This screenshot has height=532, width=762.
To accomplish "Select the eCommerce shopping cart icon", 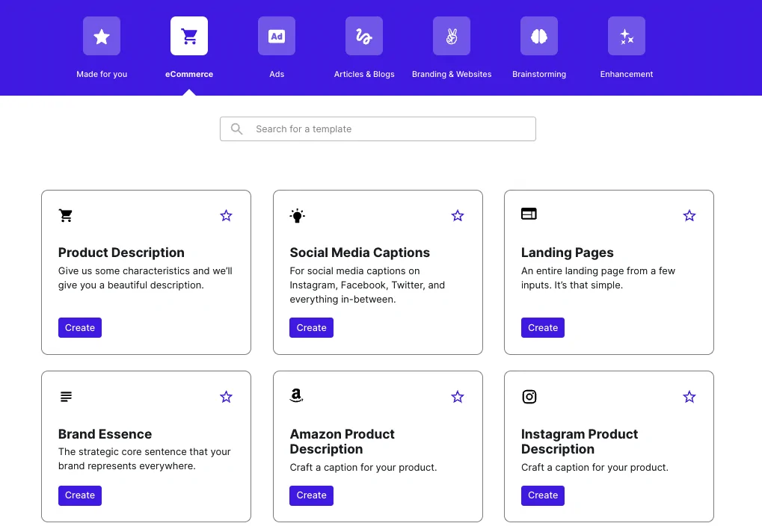I will [189, 36].
